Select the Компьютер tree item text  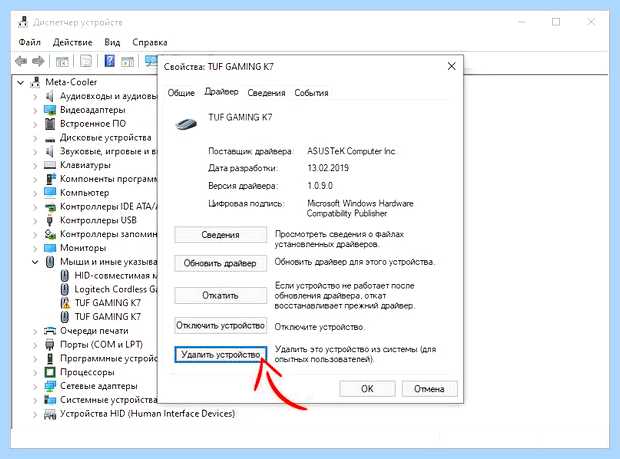point(84,193)
